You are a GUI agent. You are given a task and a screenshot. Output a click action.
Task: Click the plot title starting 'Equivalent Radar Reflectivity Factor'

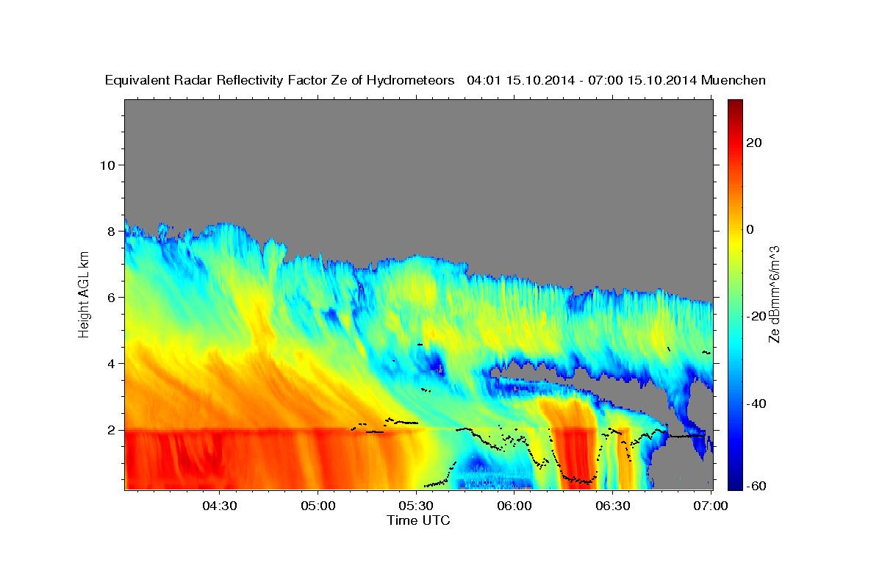435,80
